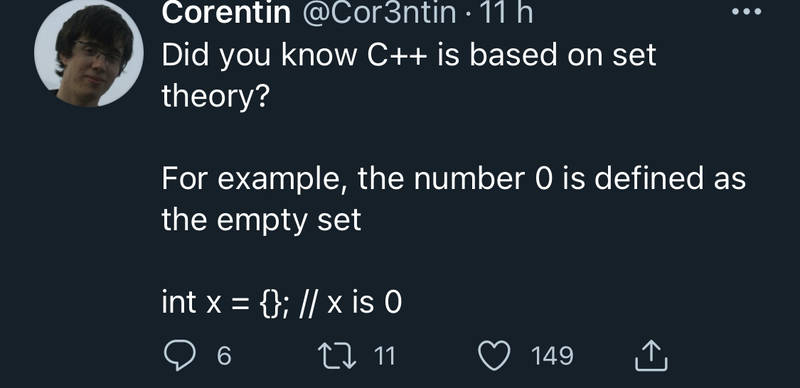Click the 'For example, the number 0' paragraph
The image size is (800, 388).
(454, 199)
